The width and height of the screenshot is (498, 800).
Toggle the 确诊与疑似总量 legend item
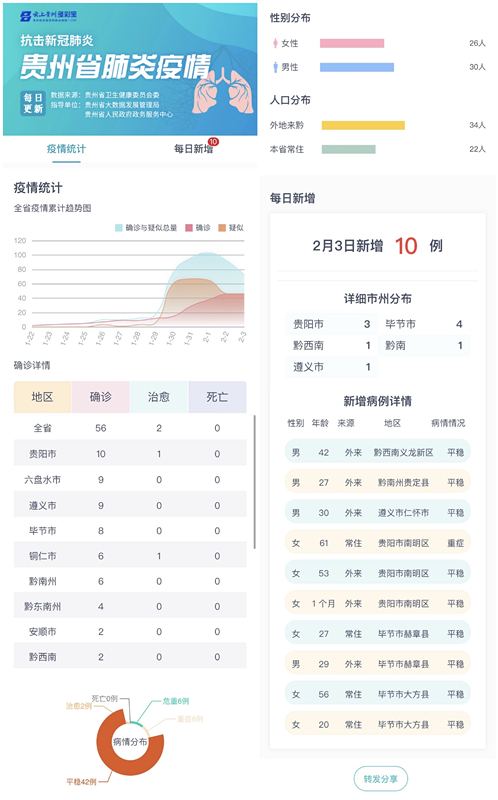(146, 228)
